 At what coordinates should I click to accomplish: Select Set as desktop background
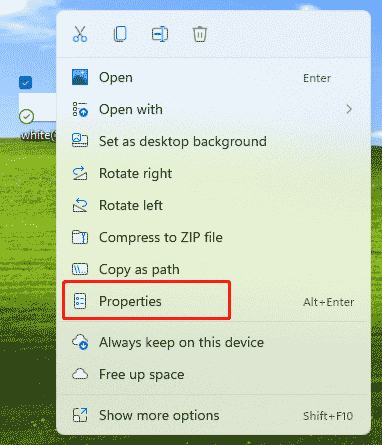pos(213,141)
